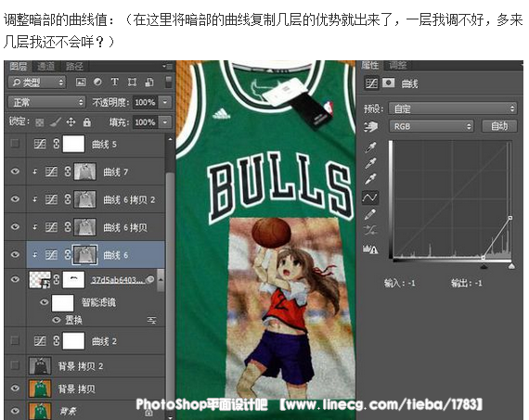
Task: Click the 37d5ab6403 smart object thumbnail
Action: tap(40, 280)
